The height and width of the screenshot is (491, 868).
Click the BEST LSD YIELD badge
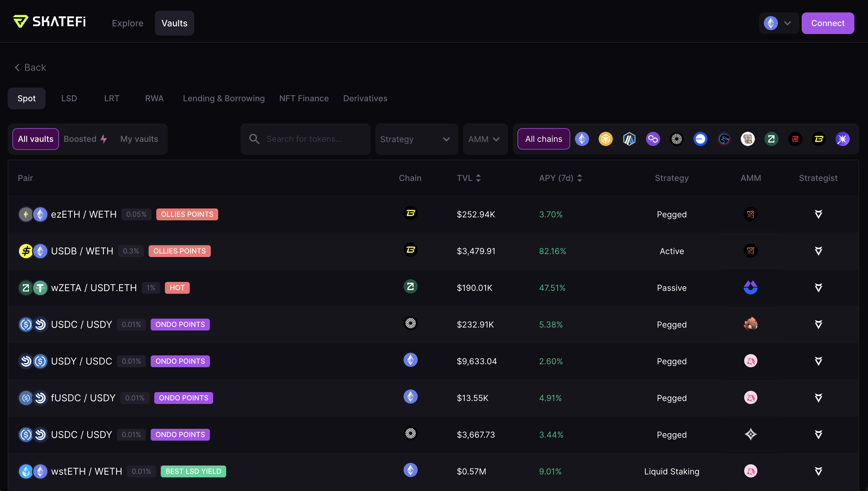click(x=193, y=471)
